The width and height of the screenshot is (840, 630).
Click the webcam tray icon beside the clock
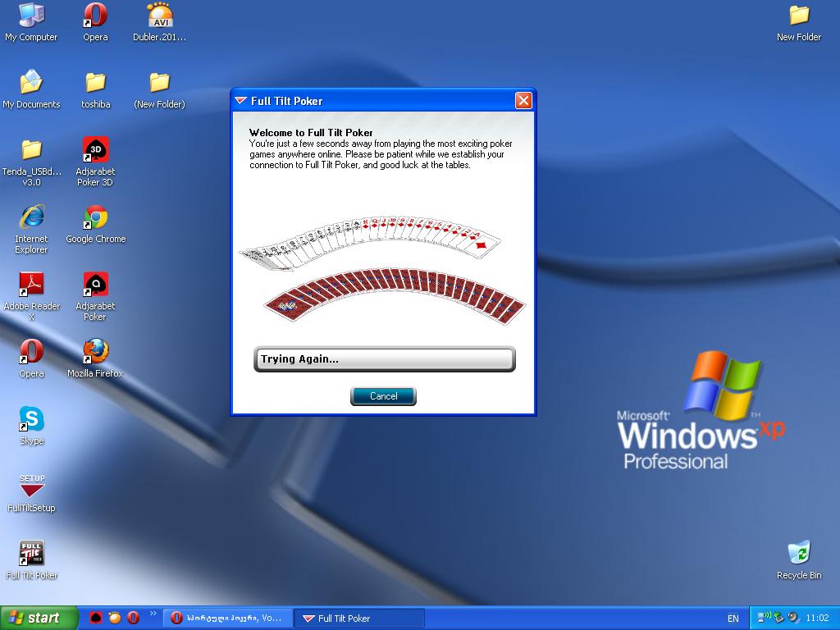[793, 618]
